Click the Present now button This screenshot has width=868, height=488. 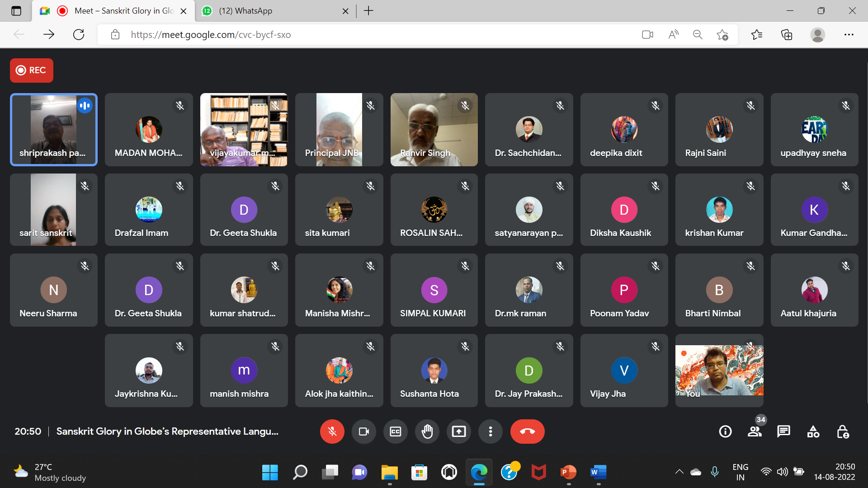[458, 432]
